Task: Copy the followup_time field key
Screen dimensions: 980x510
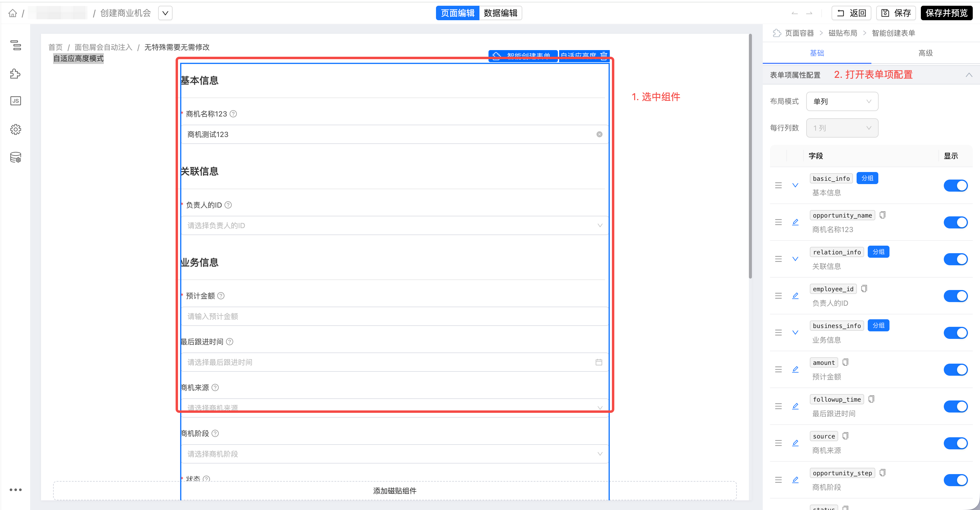Action: [871, 399]
